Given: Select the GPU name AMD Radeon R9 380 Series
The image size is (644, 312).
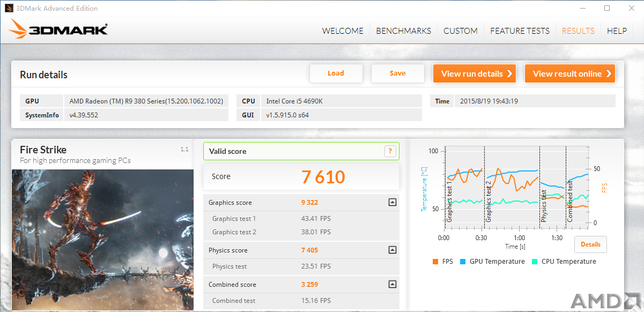Looking at the screenshot, I should 146,101.
